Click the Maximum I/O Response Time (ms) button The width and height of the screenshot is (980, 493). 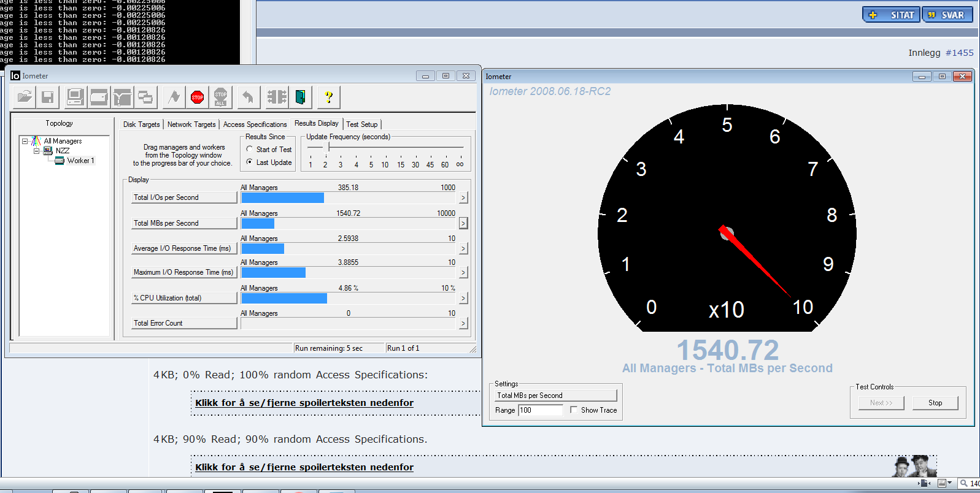[184, 272]
